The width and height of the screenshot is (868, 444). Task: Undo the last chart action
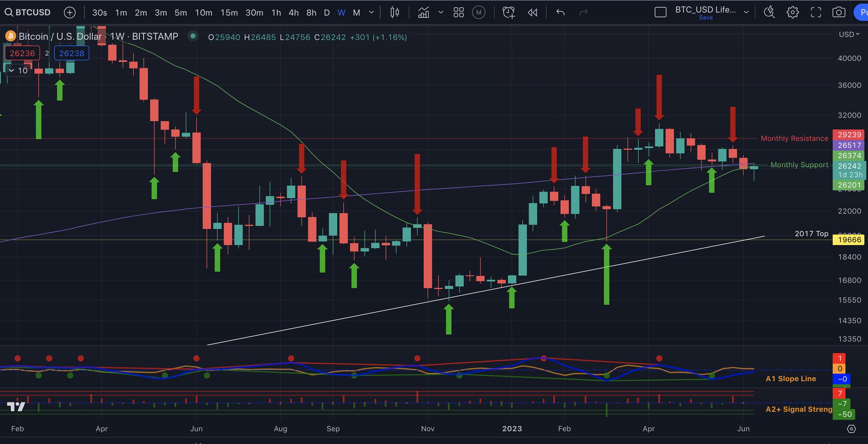click(560, 13)
